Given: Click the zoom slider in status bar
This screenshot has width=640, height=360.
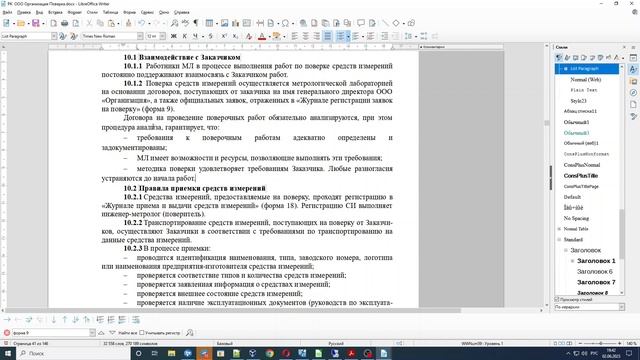Looking at the screenshot, I should (600, 344).
